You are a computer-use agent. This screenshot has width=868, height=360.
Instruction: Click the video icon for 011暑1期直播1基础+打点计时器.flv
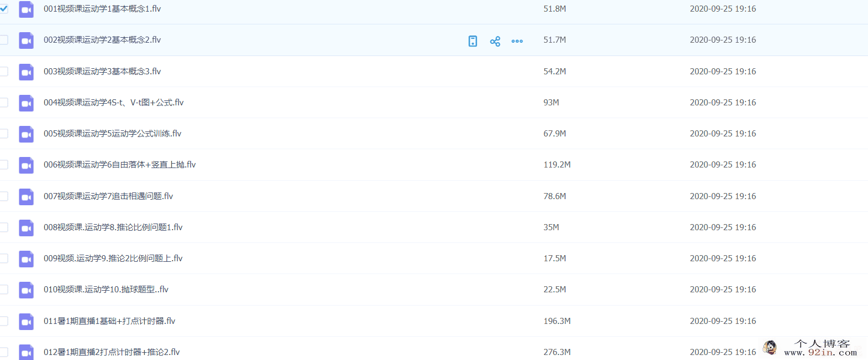pos(26,321)
